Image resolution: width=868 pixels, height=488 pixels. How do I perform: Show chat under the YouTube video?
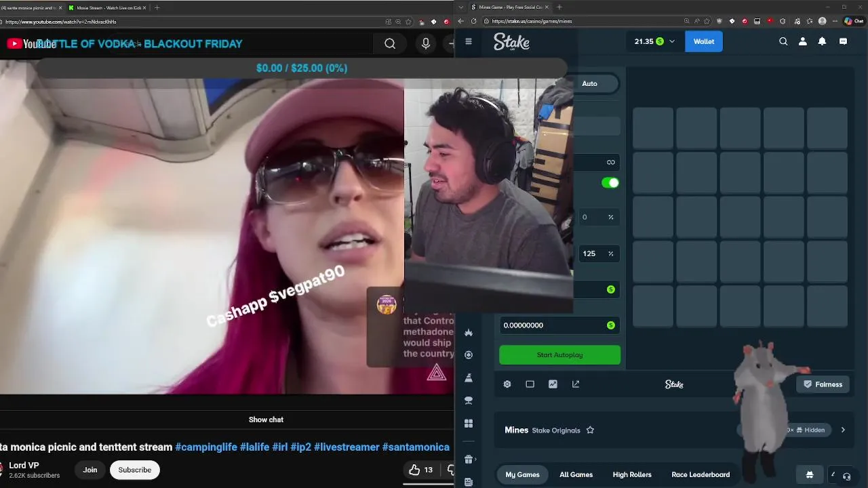pos(266,420)
